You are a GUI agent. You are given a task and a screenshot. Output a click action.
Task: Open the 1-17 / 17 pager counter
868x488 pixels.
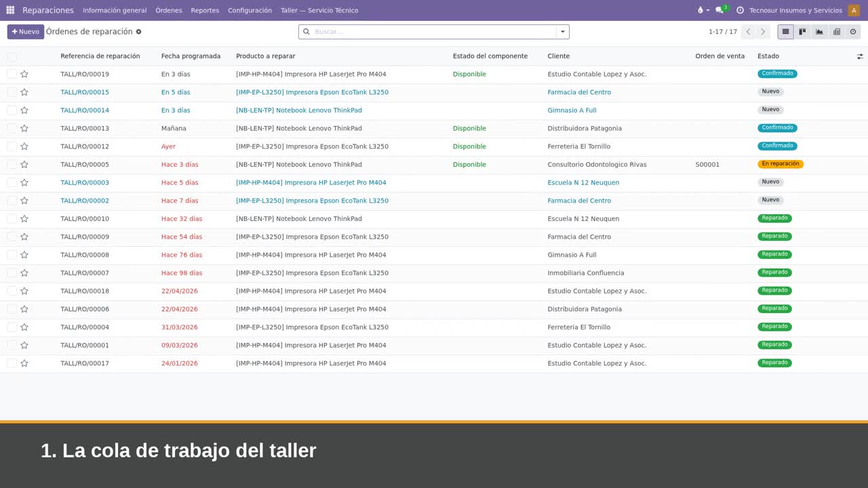tap(723, 32)
